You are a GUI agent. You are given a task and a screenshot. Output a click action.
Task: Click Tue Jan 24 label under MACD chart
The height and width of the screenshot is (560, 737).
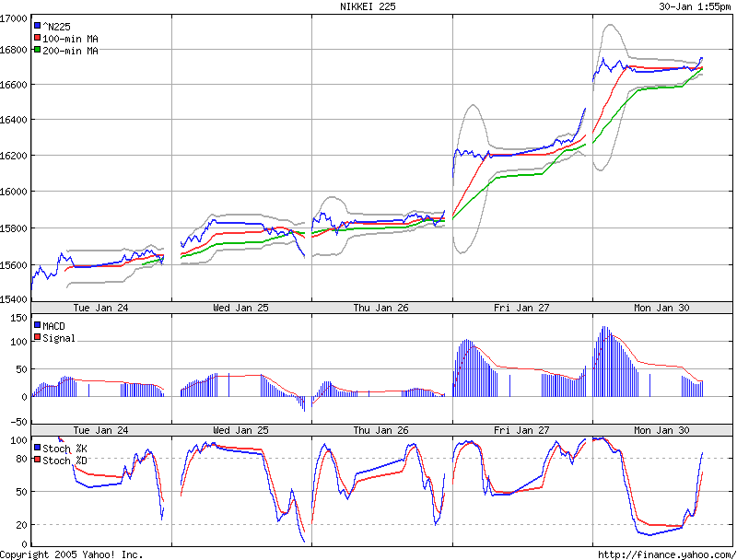pos(100,430)
